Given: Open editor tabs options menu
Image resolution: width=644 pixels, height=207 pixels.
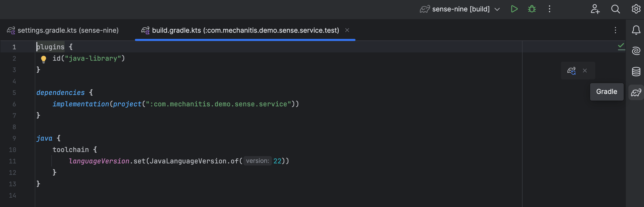Looking at the screenshot, I should click(x=615, y=30).
